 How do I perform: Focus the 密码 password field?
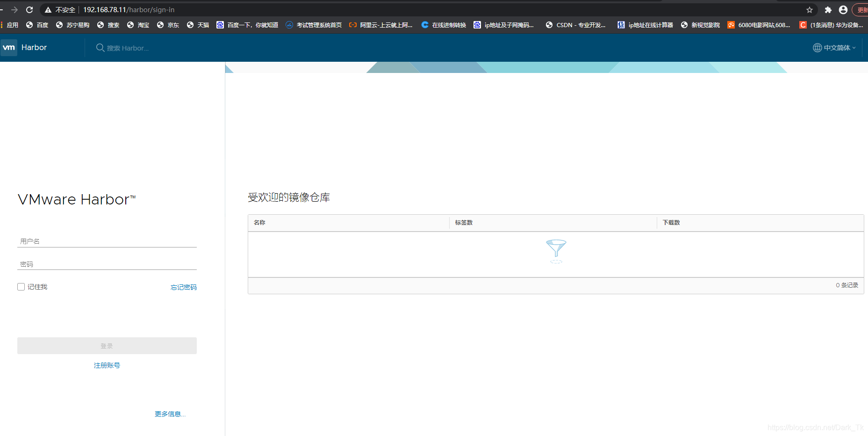(107, 264)
